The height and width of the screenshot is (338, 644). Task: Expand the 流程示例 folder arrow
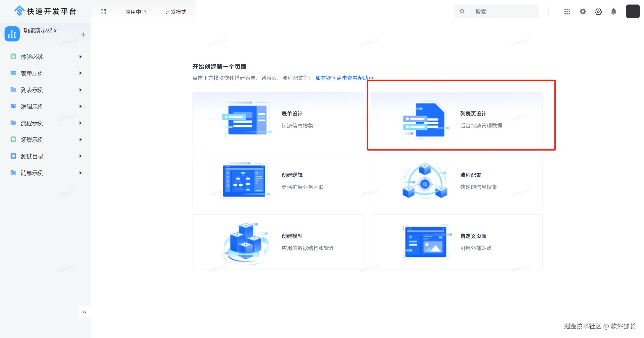click(x=81, y=123)
